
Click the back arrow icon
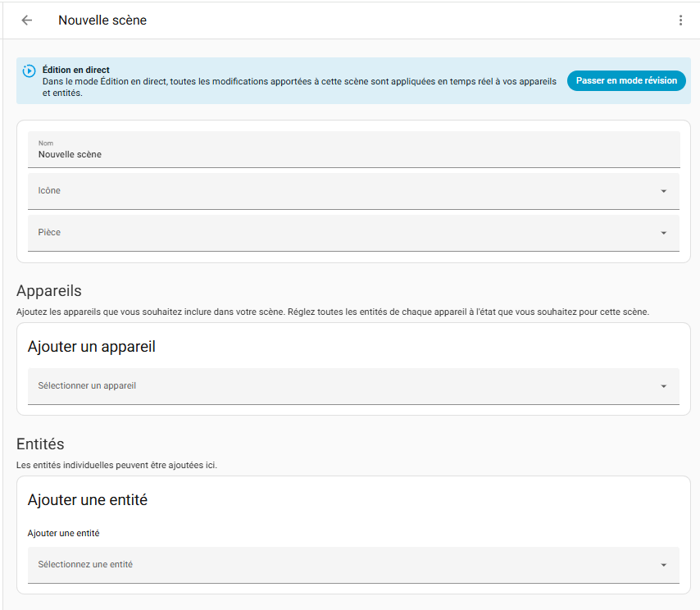[27, 20]
